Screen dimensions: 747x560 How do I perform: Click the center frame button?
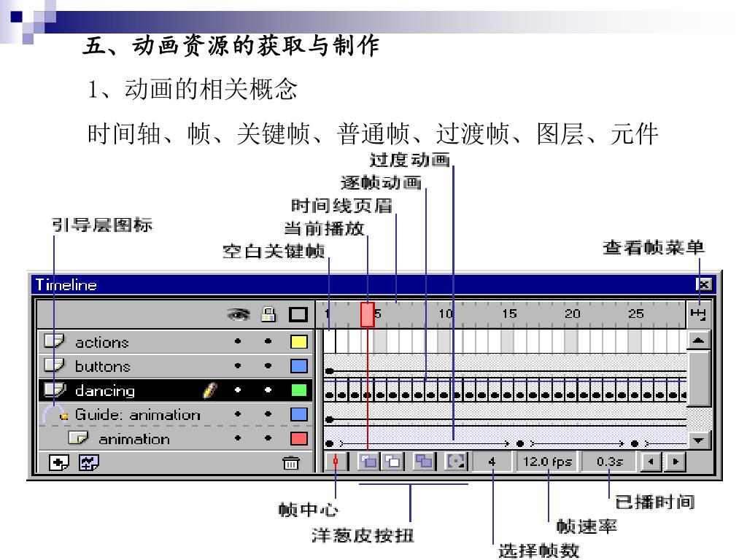click(336, 462)
